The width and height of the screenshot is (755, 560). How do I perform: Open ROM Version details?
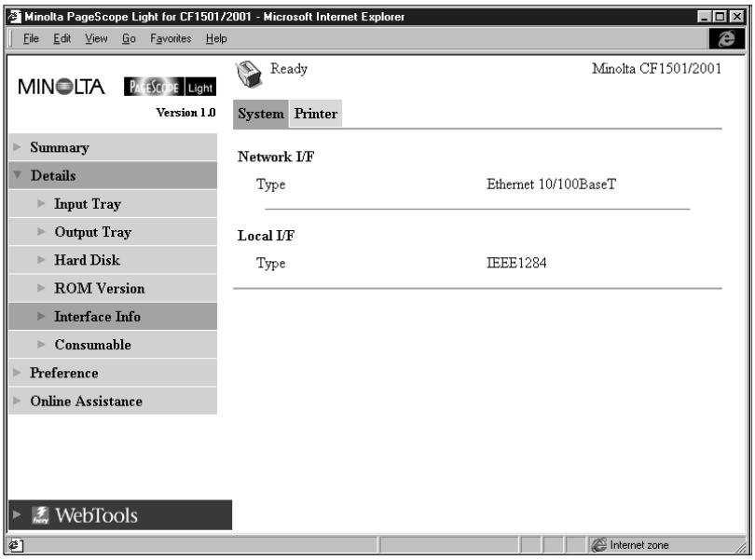(113, 288)
